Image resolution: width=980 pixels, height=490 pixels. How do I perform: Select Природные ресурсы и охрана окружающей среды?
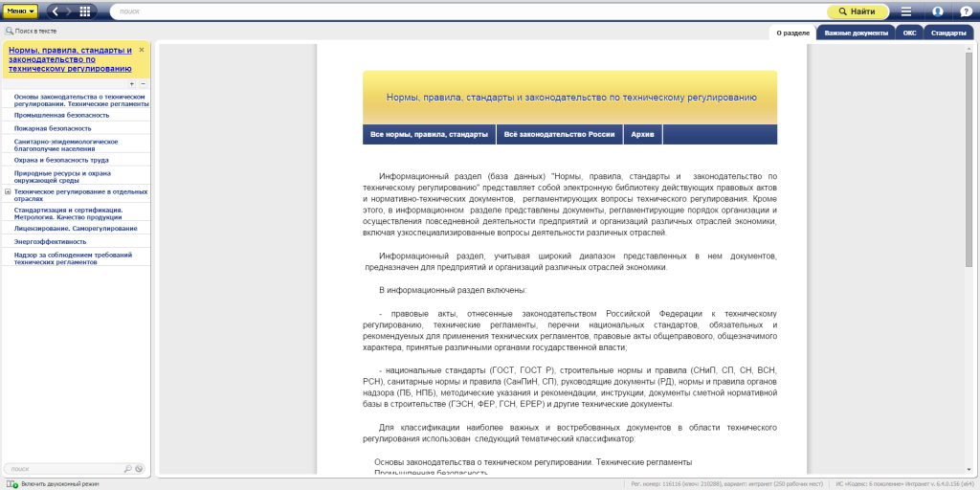click(62, 176)
